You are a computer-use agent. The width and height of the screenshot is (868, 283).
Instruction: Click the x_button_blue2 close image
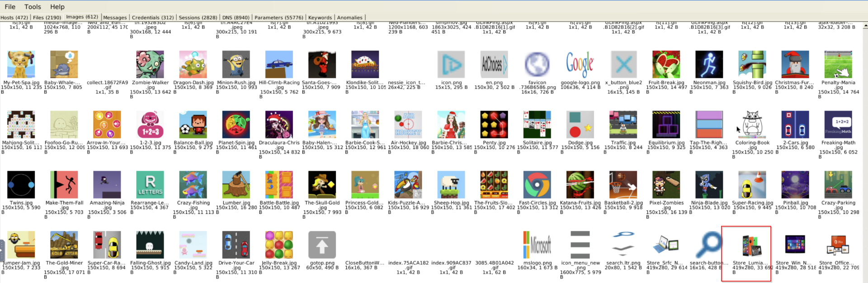point(624,65)
